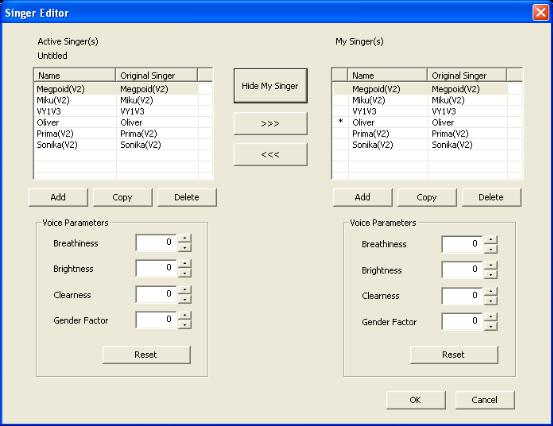553x426 pixels.
Task: Sort My Singer list by Original Singer header
Action: pos(467,75)
